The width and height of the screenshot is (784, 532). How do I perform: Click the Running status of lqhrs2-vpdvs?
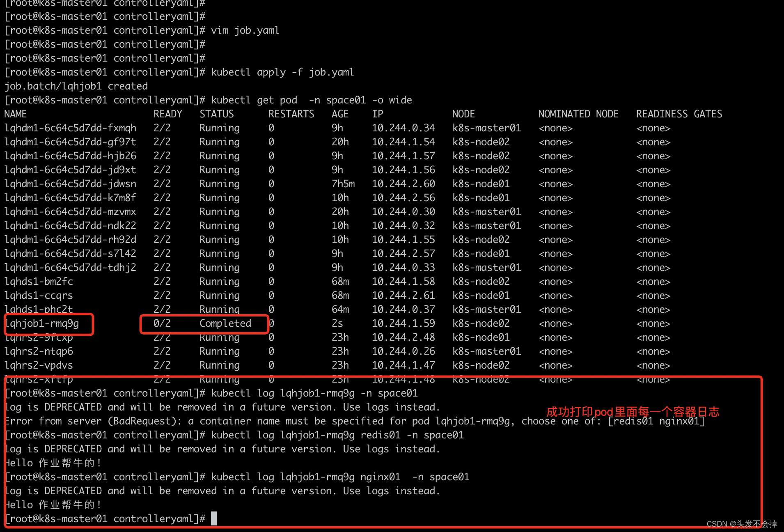tap(220, 365)
